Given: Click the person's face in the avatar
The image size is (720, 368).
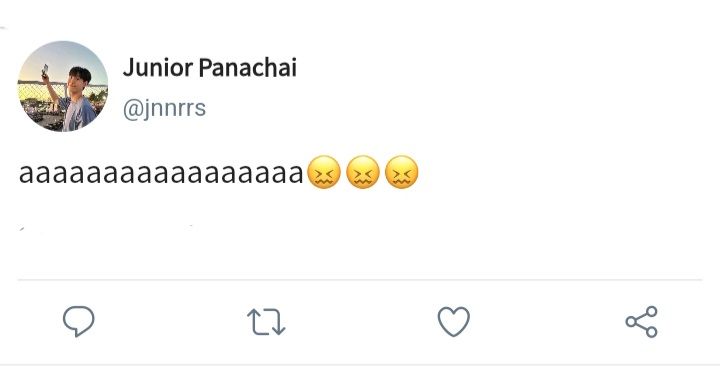Looking at the screenshot, I should point(77,83).
